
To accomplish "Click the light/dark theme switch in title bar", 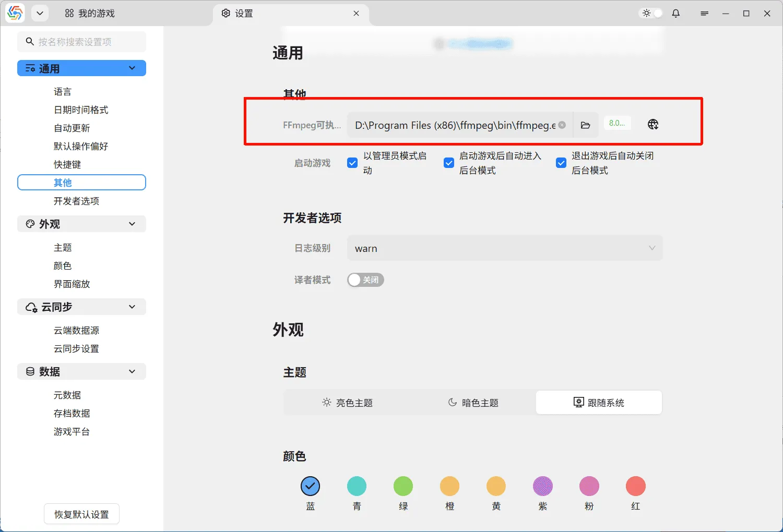I will tap(651, 14).
